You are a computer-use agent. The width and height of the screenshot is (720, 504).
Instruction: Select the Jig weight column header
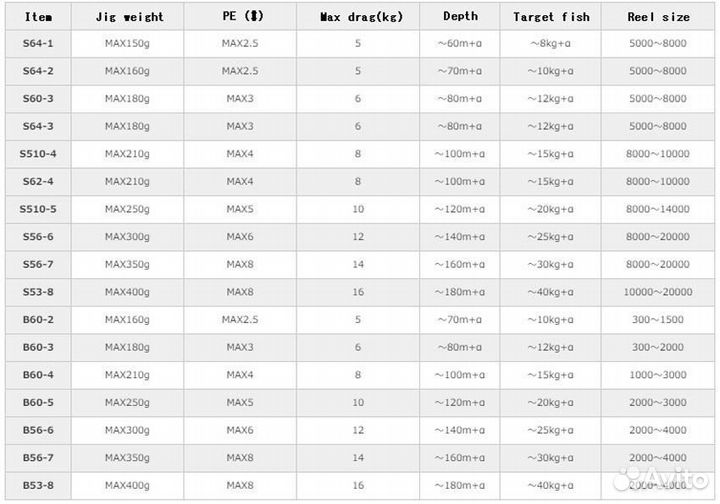(x=129, y=17)
